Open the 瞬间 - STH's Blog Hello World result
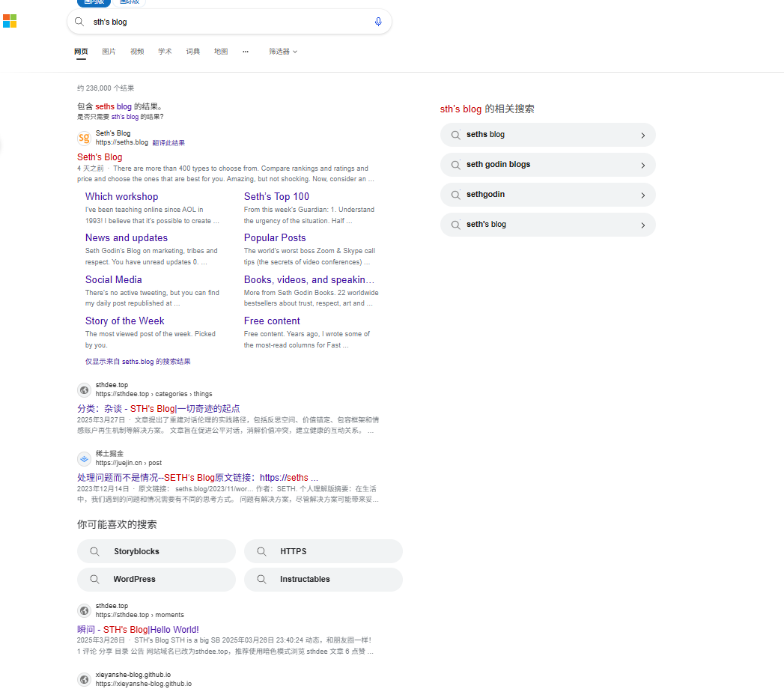784x692 pixels. [x=138, y=630]
